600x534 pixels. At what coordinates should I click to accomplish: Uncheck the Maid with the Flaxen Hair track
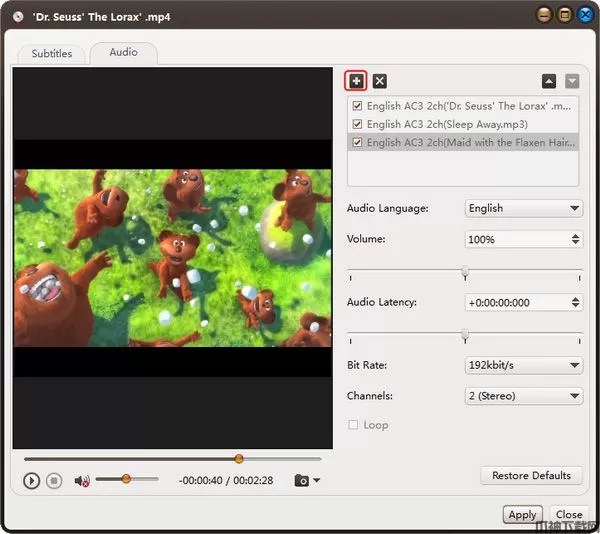click(x=357, y=143)
